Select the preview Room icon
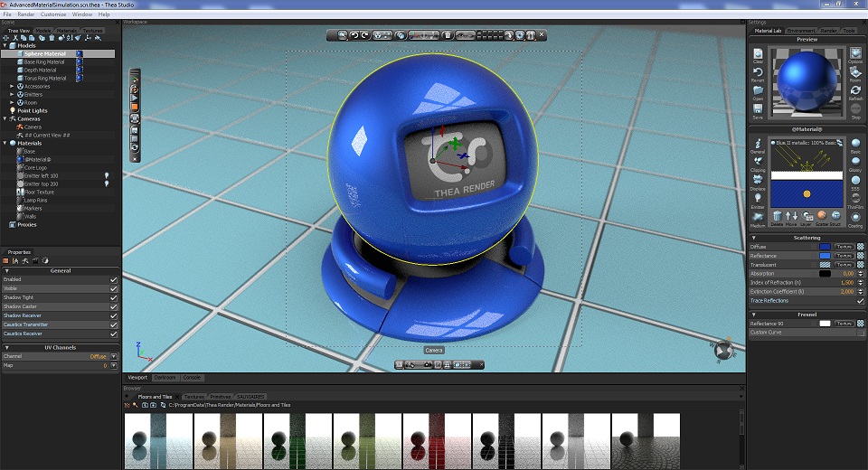This screenshot has height=470, width=868. pos(856,72)
